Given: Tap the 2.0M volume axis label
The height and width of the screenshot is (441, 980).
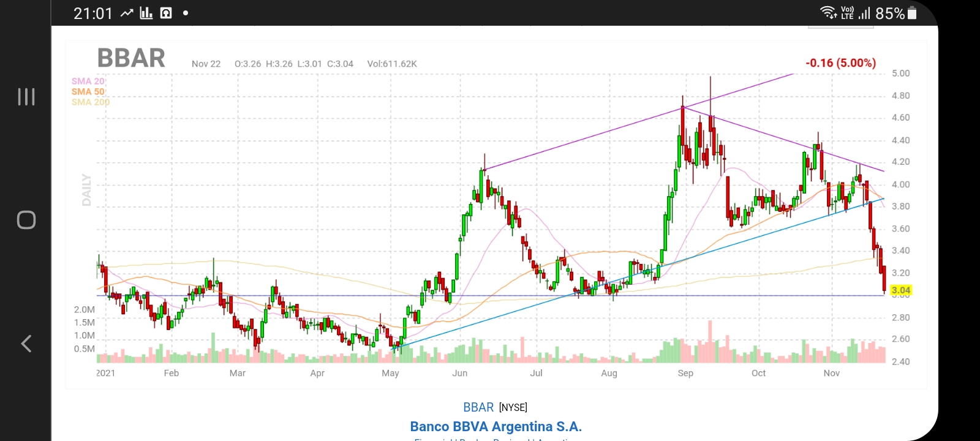Looking at the screenshot, I should pos(85,309).
